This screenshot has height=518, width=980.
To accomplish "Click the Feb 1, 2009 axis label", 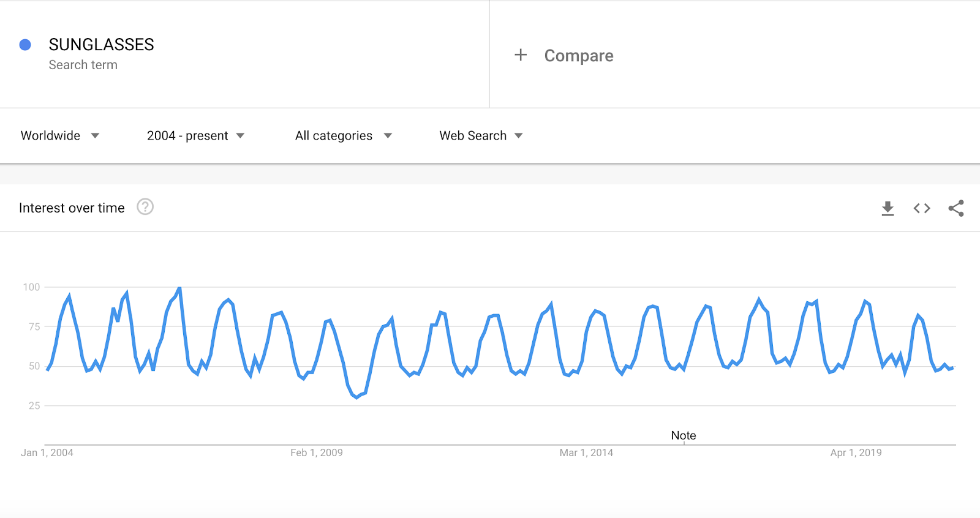I will (x=317, y=453).
